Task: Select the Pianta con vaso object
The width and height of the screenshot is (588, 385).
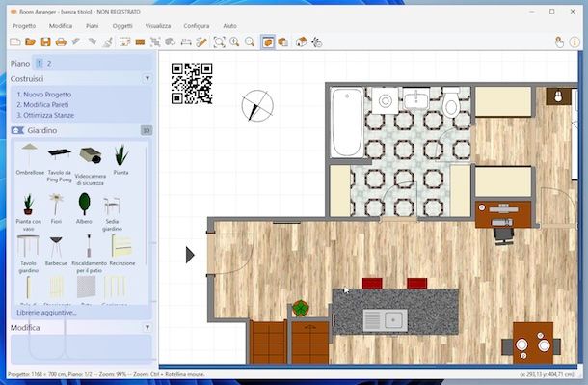Action: click(x=29, y=212)
